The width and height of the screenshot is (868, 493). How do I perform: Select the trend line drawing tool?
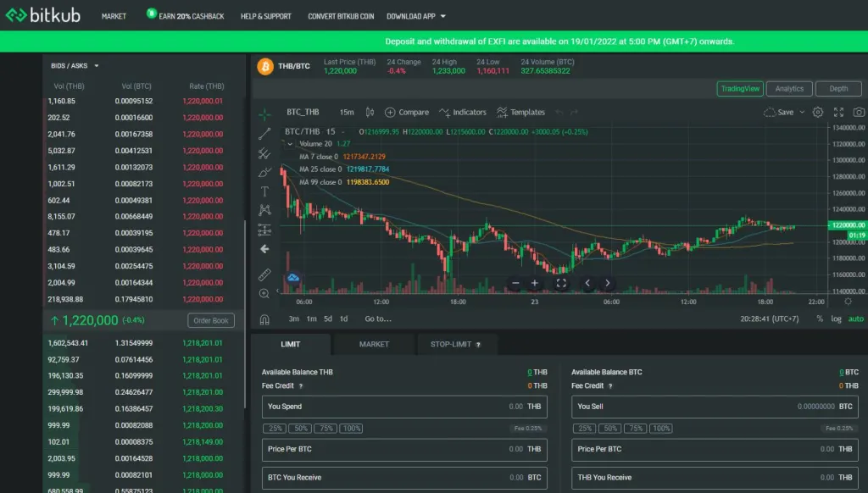264,133
